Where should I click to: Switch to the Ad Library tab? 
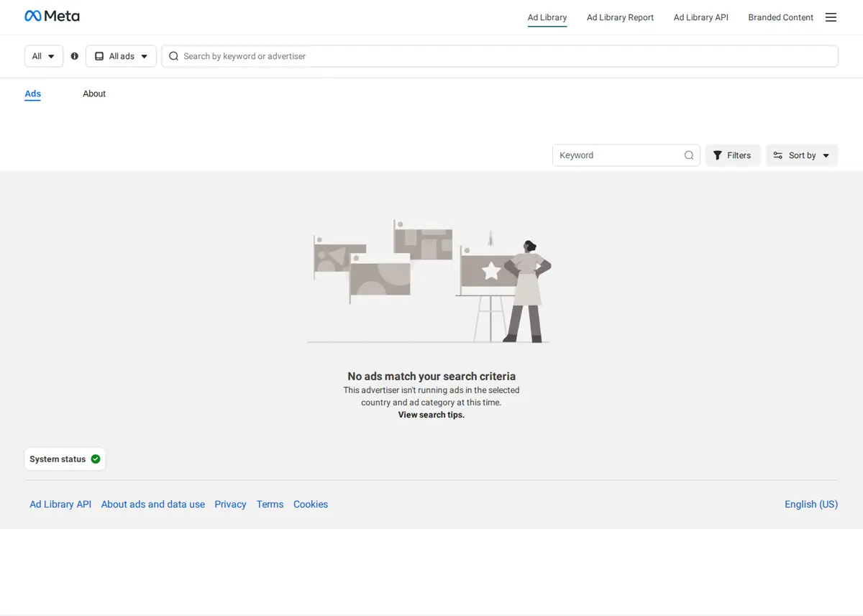pos(547,17)
